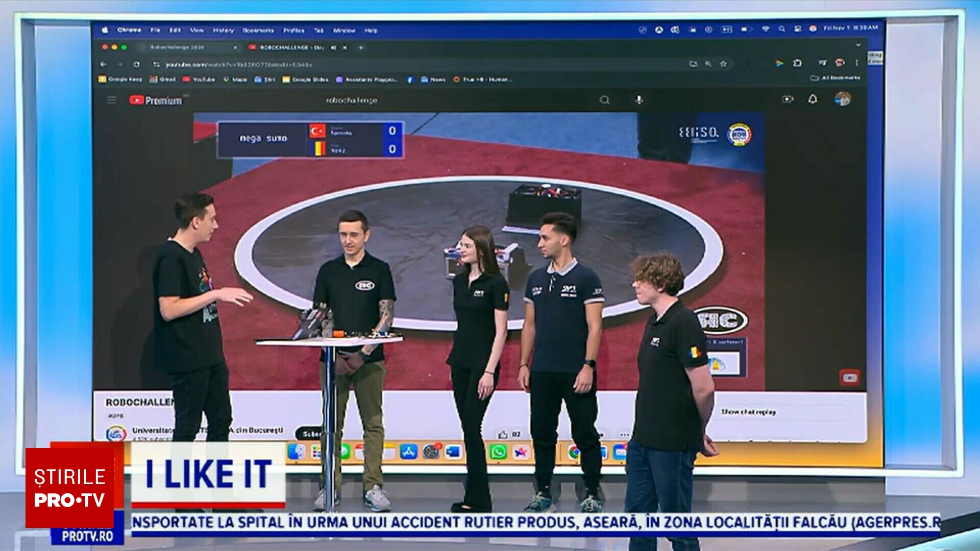The width and height of the screenshot is (980, 551).
Task: Open the YouTube account avatar menu
Action: click(842, 98)
